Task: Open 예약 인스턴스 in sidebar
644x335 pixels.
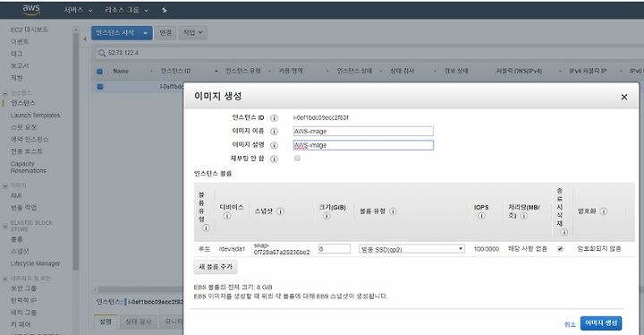Action: 30,139
